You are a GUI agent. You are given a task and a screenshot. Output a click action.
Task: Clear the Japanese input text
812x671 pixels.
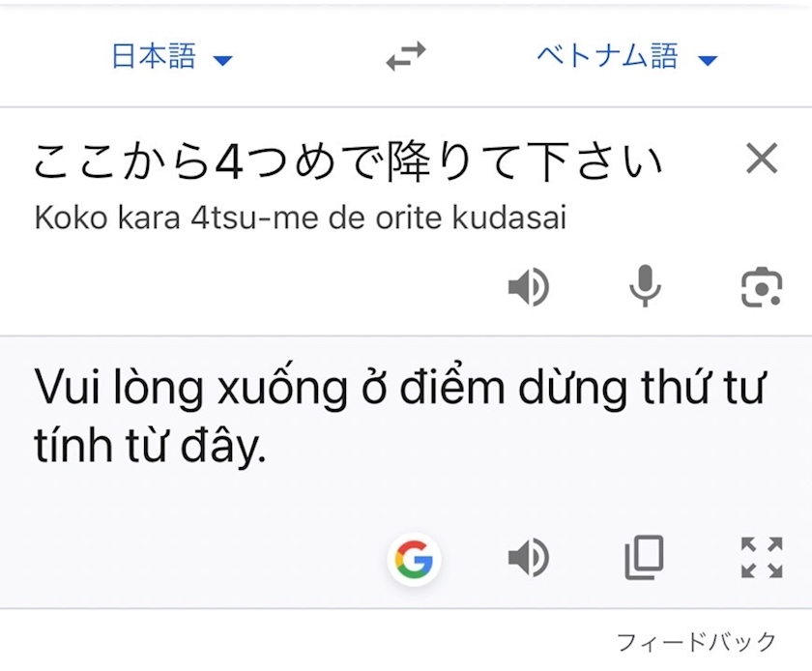click(762, 160)
